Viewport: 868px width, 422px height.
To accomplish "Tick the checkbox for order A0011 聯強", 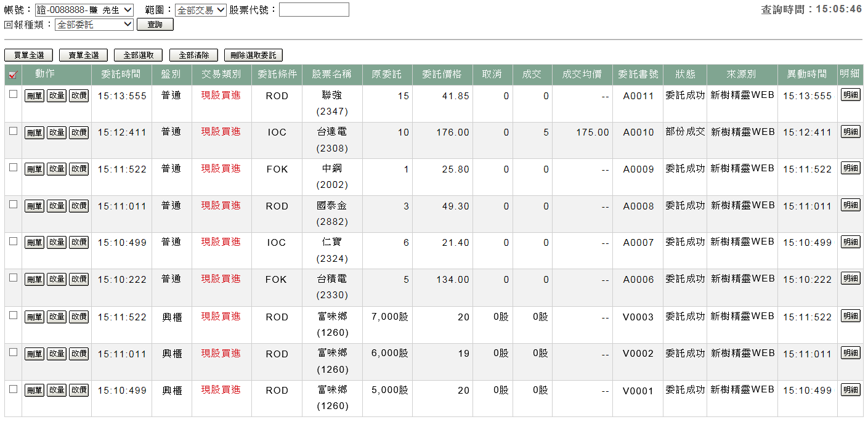I will [13, 94].
